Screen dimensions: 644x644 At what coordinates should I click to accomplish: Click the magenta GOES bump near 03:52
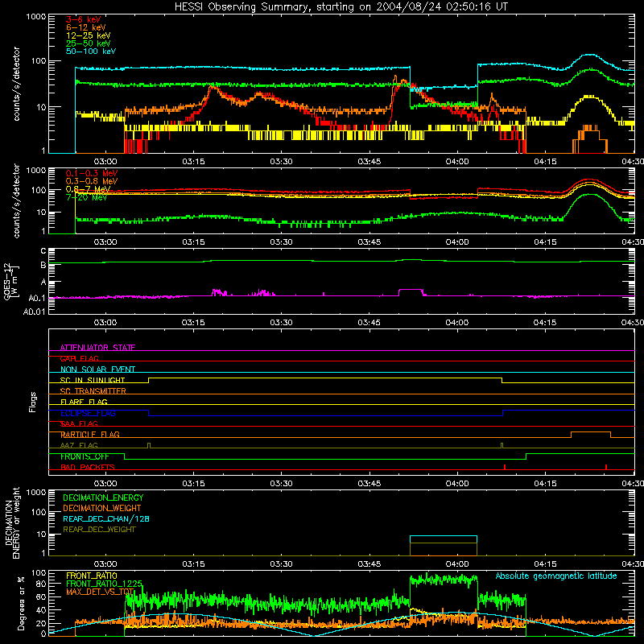click(411, 292)
